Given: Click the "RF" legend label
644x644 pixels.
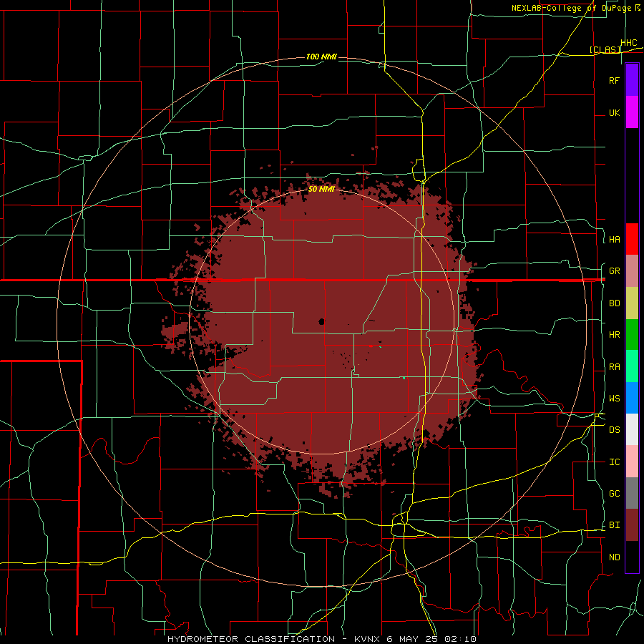Looking at the screenshot, I should coord(614,80).
